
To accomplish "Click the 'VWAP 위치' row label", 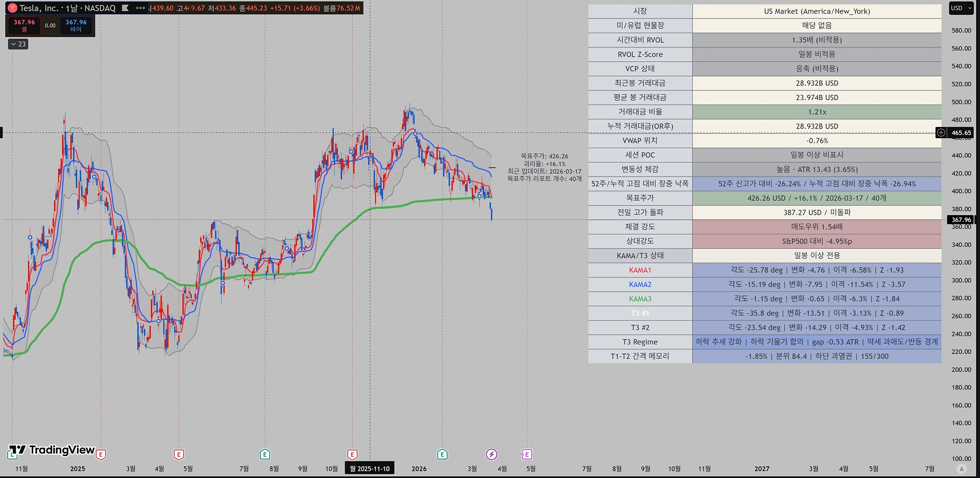I will pyautogui.click(x=640, y=140).
